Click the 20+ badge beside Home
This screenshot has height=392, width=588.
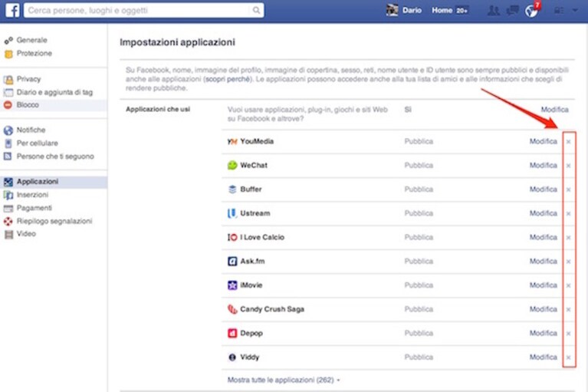click(462, 11)
